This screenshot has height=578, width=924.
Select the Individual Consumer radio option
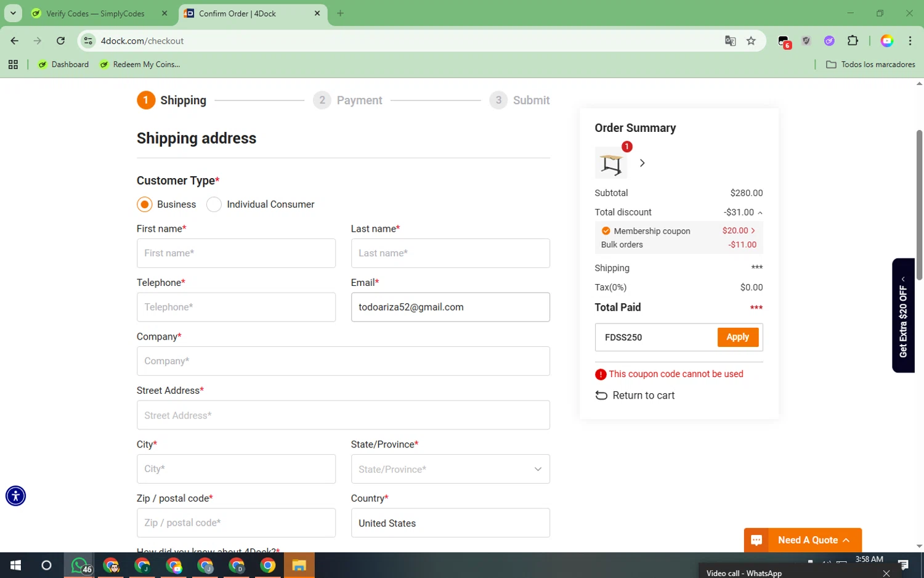tap(214, 205)
